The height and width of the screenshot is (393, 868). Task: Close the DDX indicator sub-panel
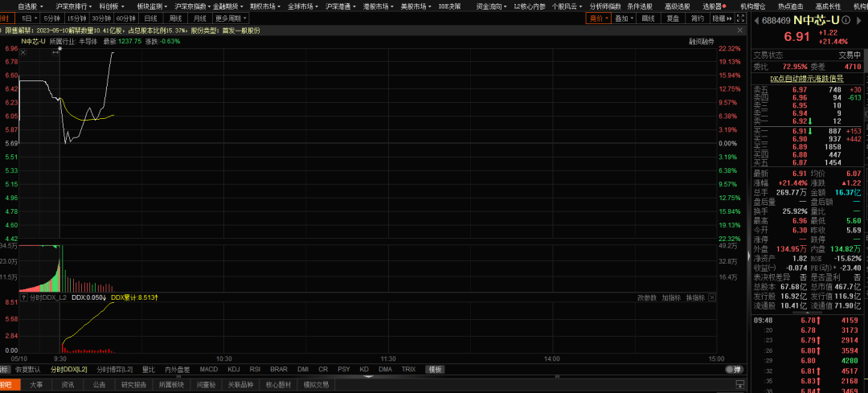pos(712,298)
